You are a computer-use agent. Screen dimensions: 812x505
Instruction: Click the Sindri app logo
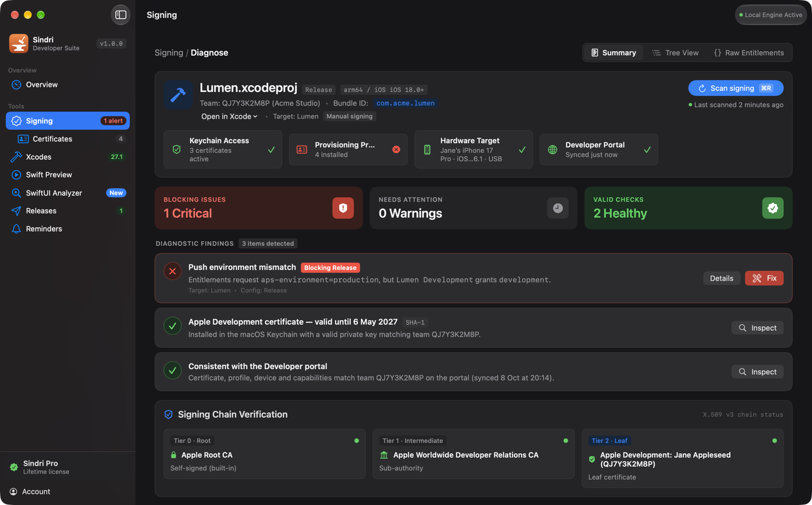point(19,43)
